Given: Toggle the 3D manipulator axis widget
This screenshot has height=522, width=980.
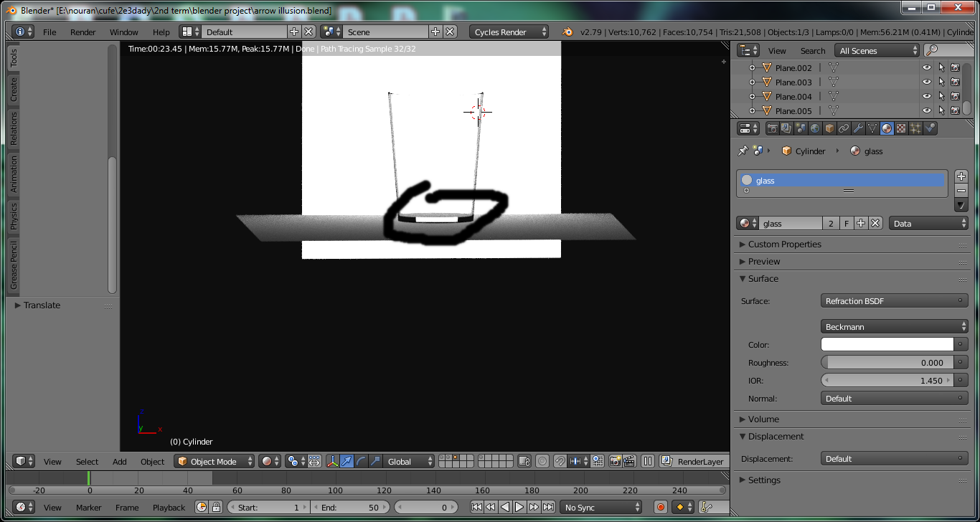Looking at the screenshot, I should point(333,461).
